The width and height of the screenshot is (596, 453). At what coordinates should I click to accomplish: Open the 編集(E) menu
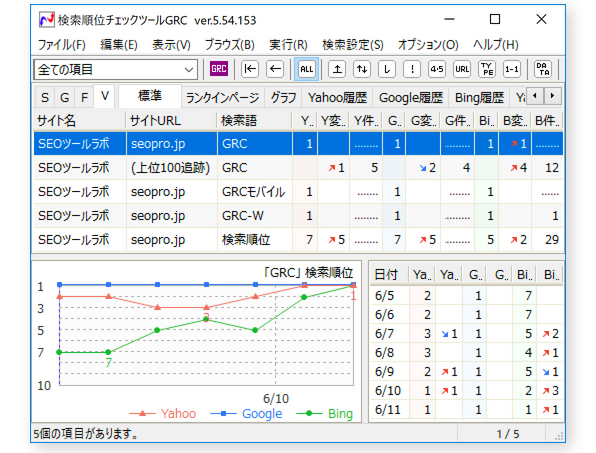coord(119,45)
